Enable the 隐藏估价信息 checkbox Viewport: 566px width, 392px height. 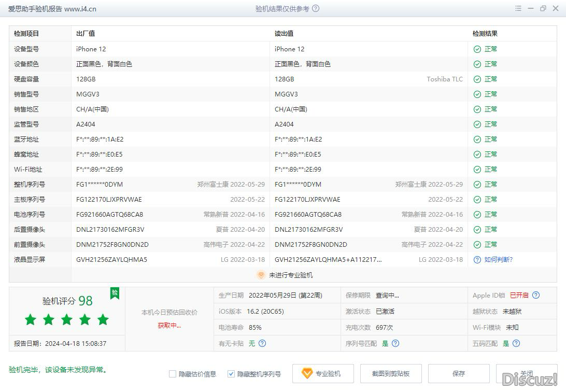[173, 374]
